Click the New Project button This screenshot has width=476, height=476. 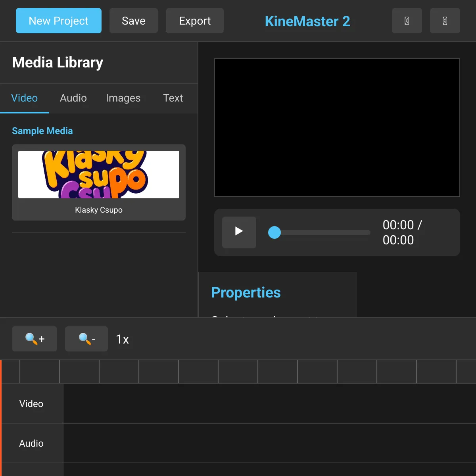point(59,21)
